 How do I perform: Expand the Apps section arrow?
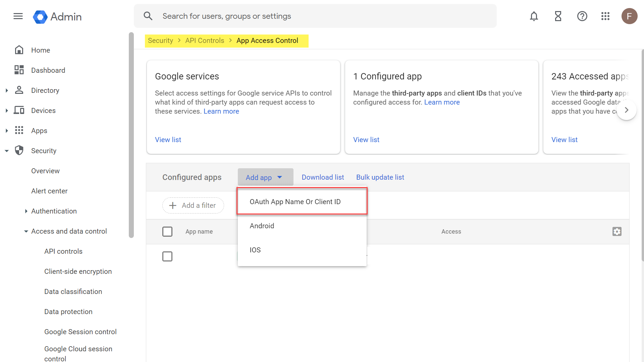[x=7, y=130]
